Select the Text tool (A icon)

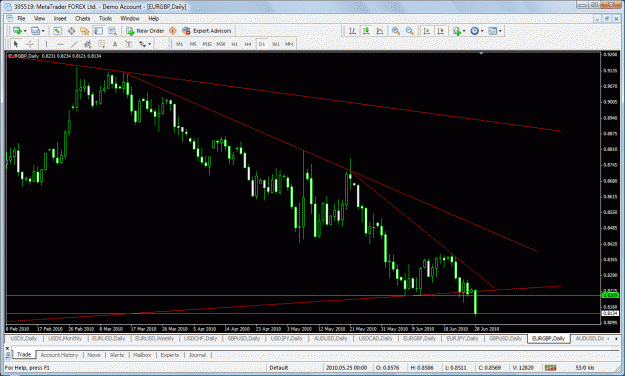click(115, 44)
